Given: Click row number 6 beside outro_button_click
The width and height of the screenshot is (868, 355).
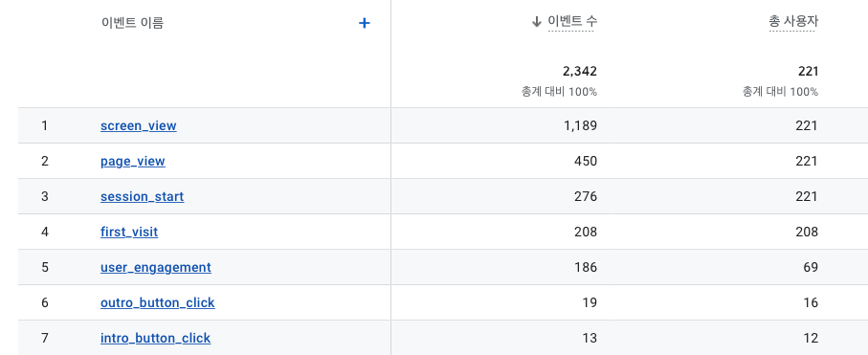Looking at the screenshot, I should (44, 303).
